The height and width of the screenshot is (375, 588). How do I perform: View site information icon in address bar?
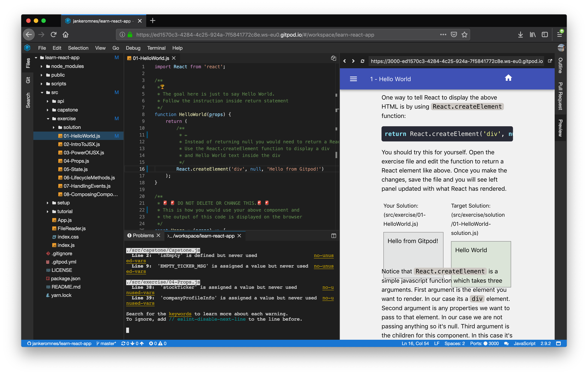pos(122,35)
